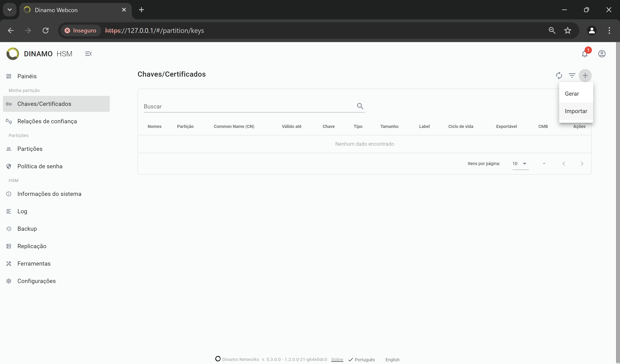This screenshot has width=620, height=364.
Task: Click the Válido até column header
Action: pos(292,126)
